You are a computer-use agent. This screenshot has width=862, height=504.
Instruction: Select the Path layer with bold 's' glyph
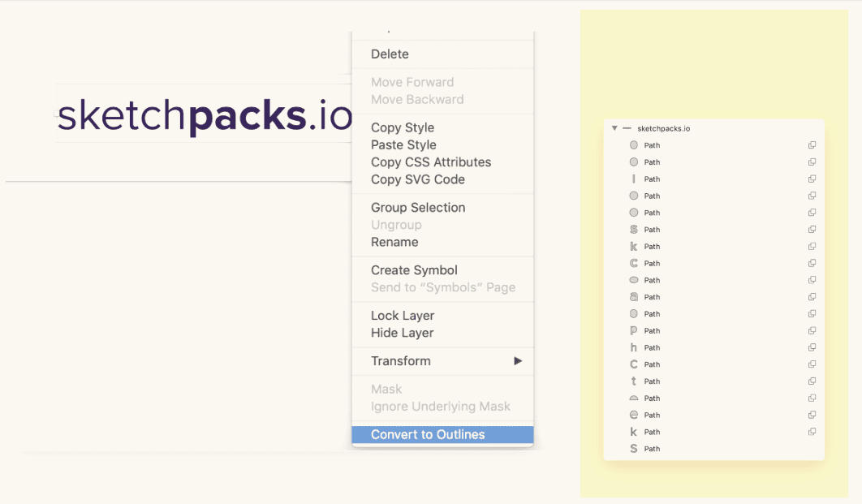tap(713, 229)
